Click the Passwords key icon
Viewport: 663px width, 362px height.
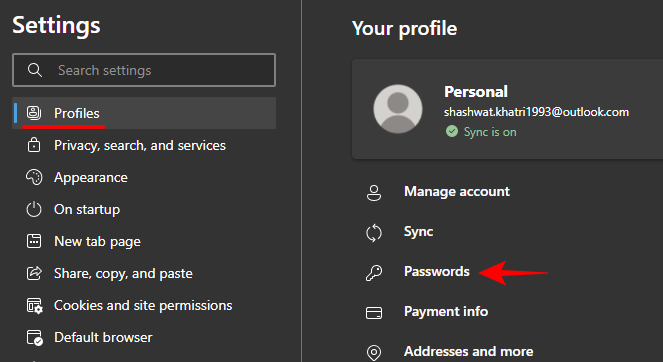point(374,273)
